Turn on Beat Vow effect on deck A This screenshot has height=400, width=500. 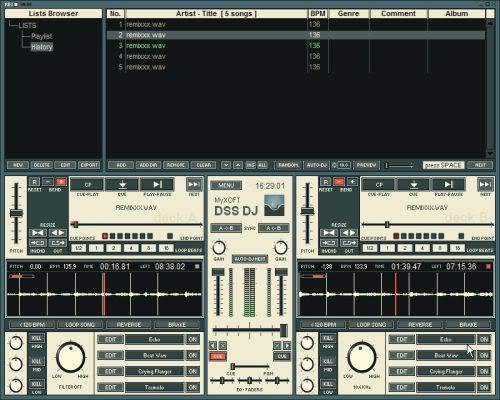point(193,355)
